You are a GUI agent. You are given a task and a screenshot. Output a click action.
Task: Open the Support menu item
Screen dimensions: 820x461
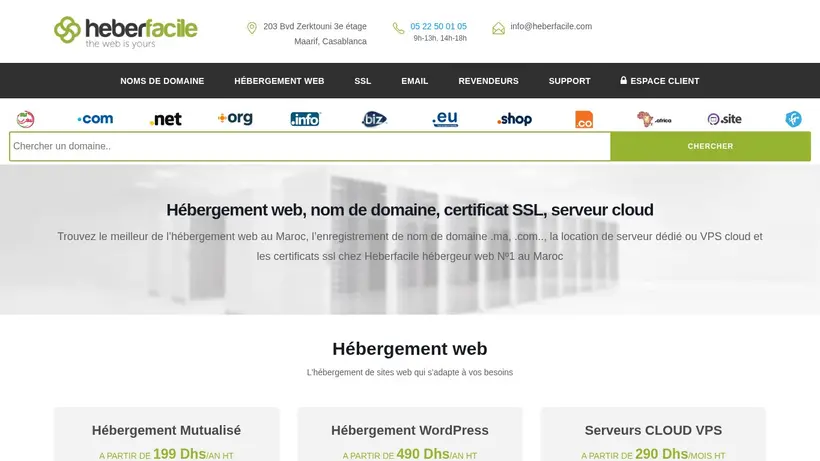pyautogui.click(x=570, y=81)
